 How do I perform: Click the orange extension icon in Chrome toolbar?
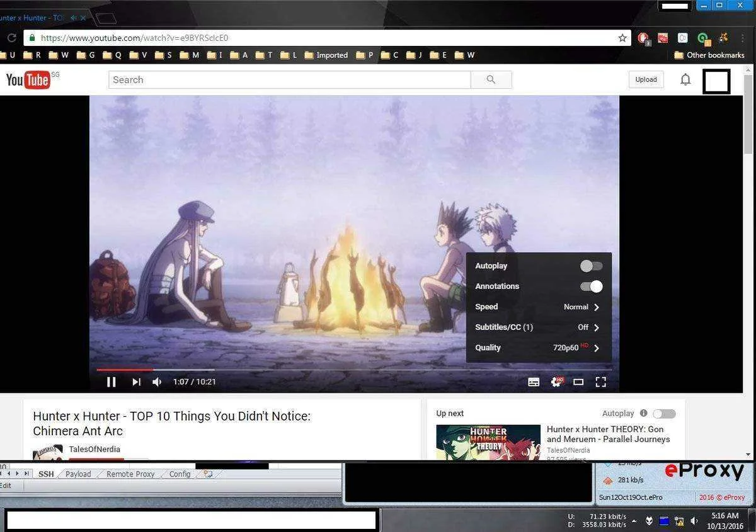(x=724, y=38)
